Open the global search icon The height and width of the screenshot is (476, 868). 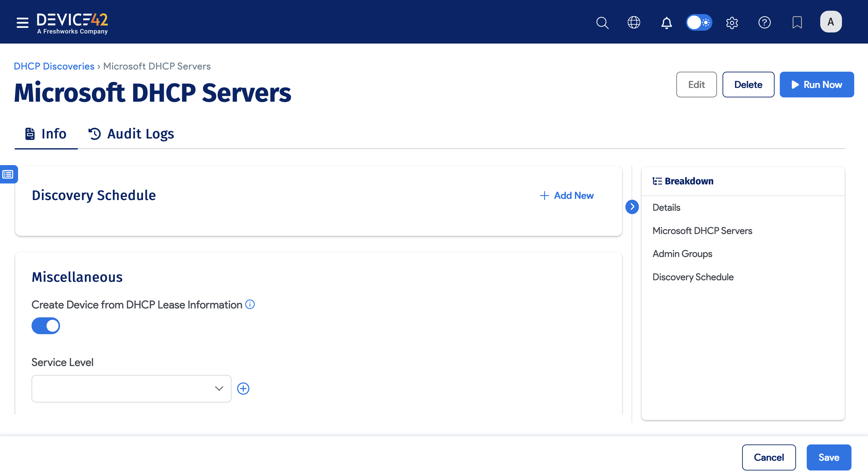click(x=602, y=22)
